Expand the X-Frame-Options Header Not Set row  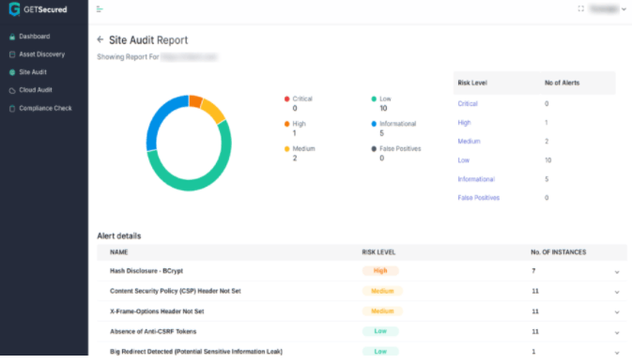[617, 312]
